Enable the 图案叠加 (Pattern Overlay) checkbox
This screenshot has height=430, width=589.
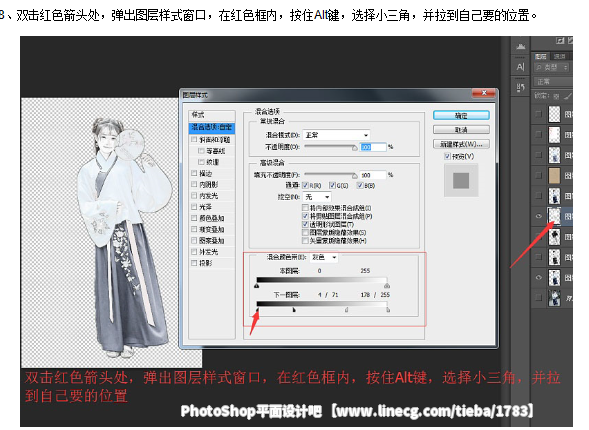pos(194,240)
